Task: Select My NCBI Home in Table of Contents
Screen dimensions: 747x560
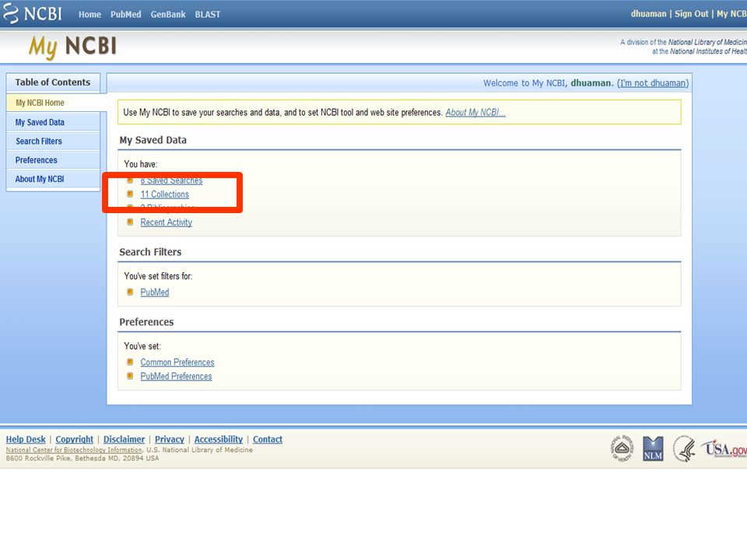Action: [40, 103]
